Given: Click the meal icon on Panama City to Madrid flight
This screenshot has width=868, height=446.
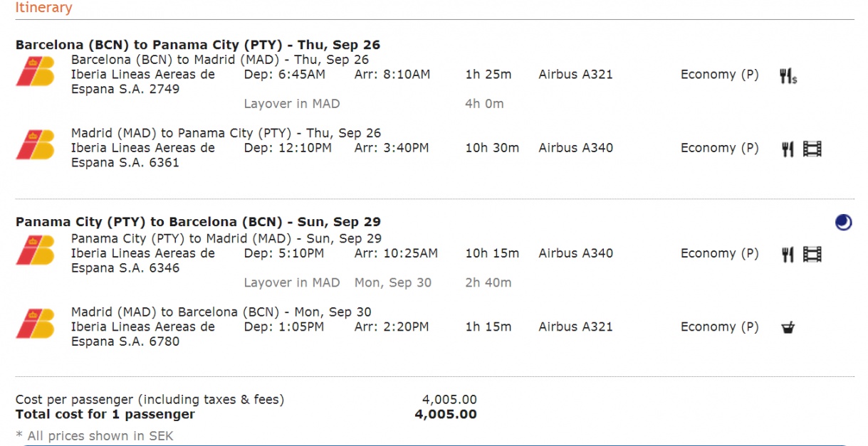Looking at the screenshot, I should (788, 254).
